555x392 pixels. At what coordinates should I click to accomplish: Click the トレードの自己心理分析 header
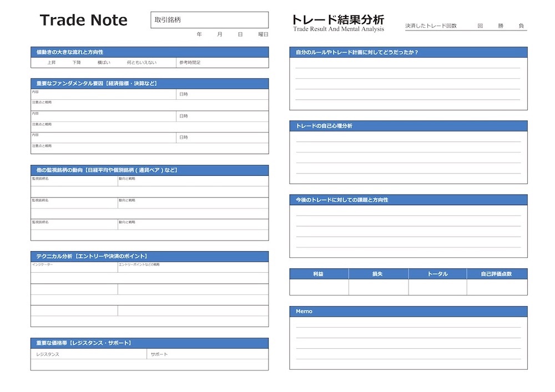[x=408, y=126]
